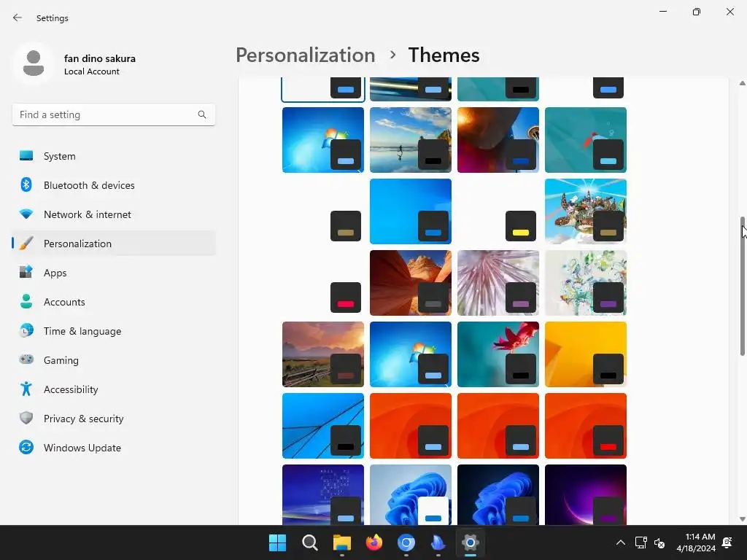This screenshot has width=747, height=560.
Task: Select the white theme with yellow accent
Action: [498, 211]
